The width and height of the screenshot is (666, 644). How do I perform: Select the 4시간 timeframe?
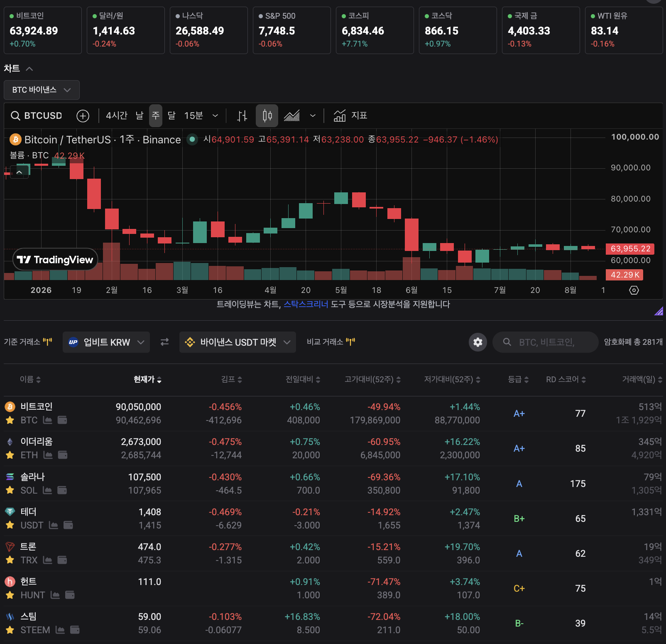(x=117, y=116)
